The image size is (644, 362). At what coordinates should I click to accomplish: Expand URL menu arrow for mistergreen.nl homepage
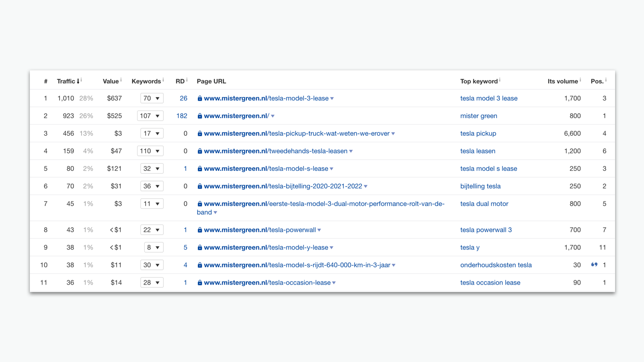[x=273, y=116]
